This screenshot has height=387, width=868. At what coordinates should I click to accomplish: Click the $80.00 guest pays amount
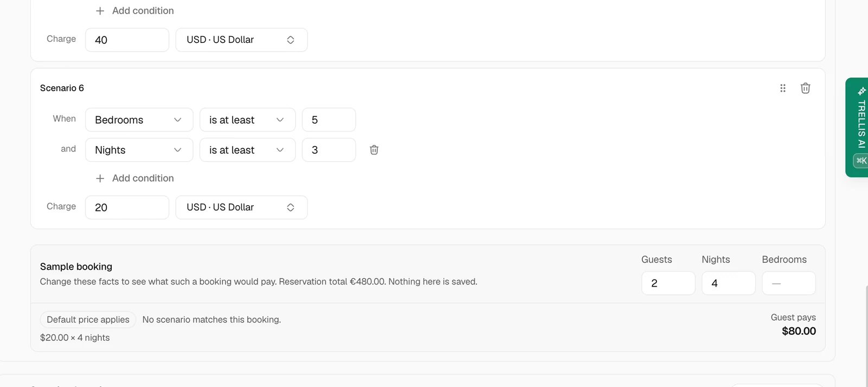pyautogui.click(x=799, y=331)
